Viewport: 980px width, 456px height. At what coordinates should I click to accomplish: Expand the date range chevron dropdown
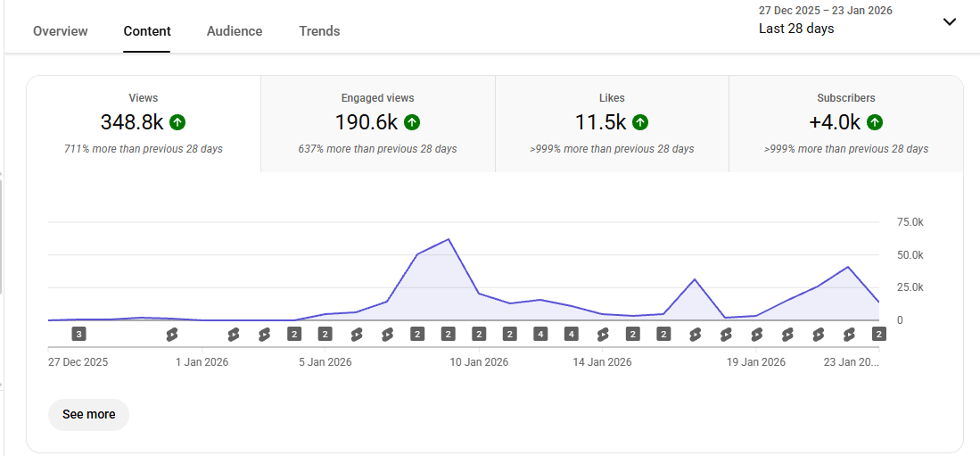pyautogui.click(x=950, y=22)
